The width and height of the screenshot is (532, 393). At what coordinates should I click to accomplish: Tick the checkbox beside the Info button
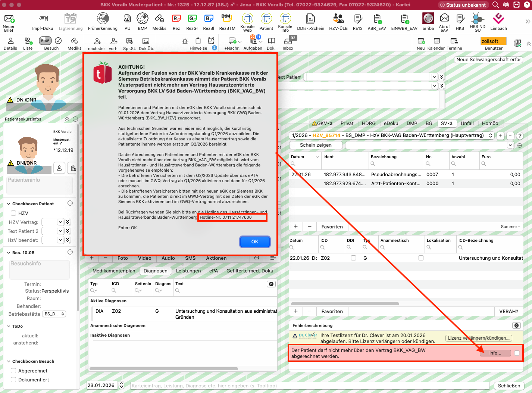tap(517, 353)
